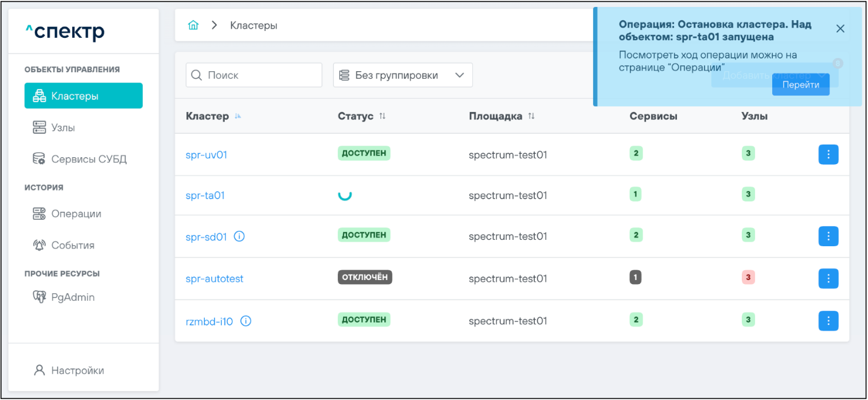Click the info icon next to rzmbd-i10

click(246, 321)
